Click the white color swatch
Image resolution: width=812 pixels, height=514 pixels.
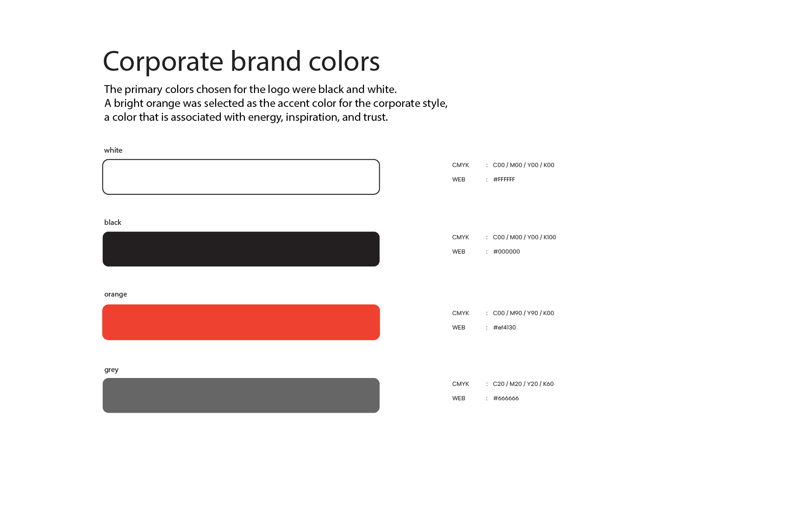click(241, 177)
